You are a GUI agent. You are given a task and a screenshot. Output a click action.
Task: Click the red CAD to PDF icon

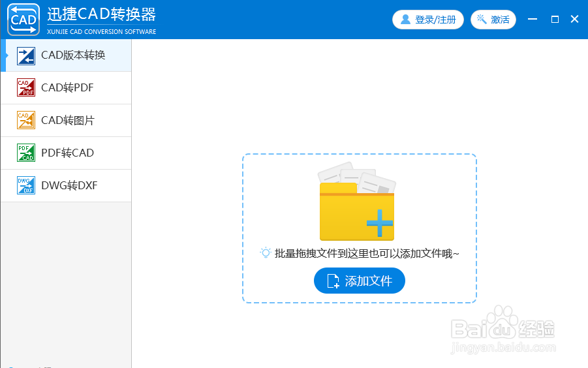pyautogui.click(x=26, y=87)
